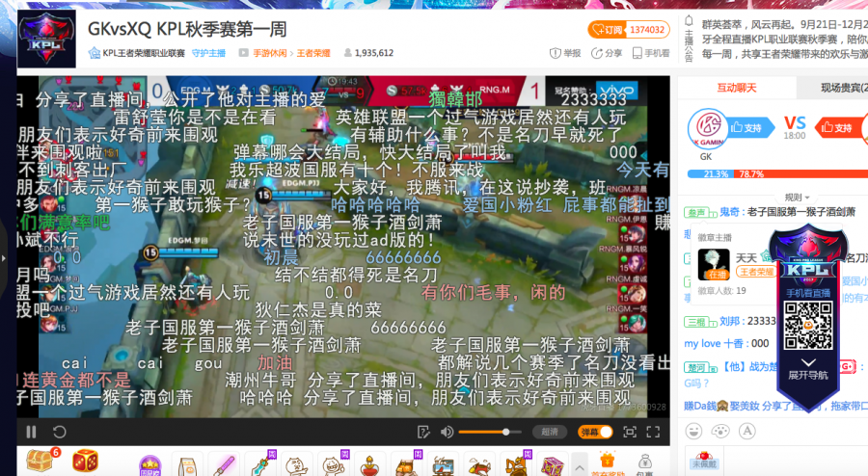
Task: Mute the player volume speaker icon
Action: 447,432
